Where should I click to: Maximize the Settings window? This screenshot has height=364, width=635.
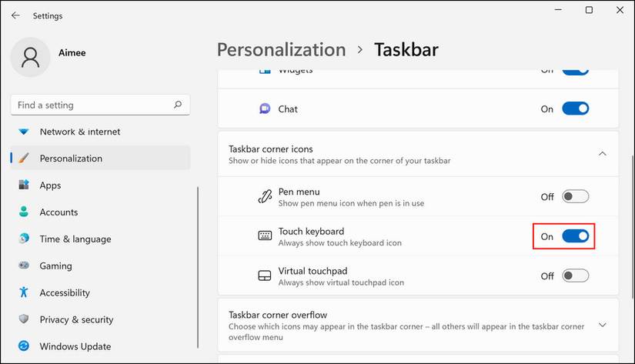pyautogui.click(x=589, y=10)
